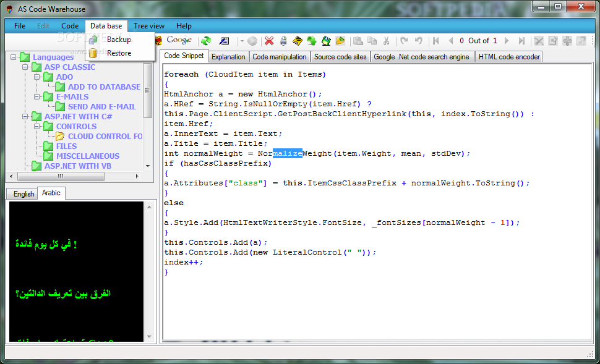
Task: Switch to the English tab
Action: point(24,194)
